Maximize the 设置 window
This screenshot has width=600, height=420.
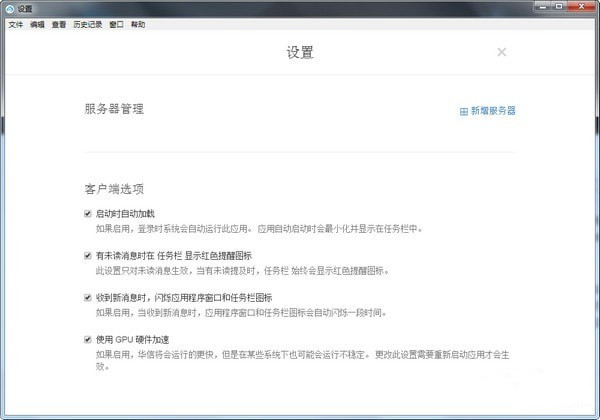point(559,7)
